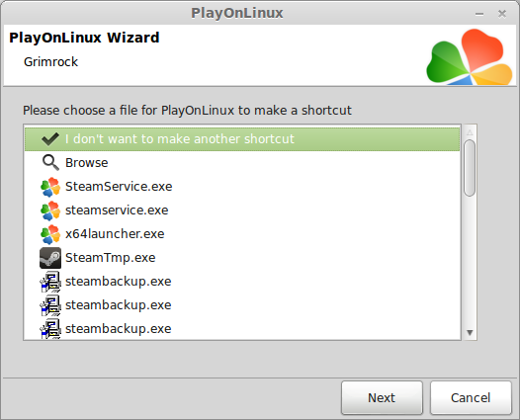Click the magnifying glass Browse icon

coord(50,163)
